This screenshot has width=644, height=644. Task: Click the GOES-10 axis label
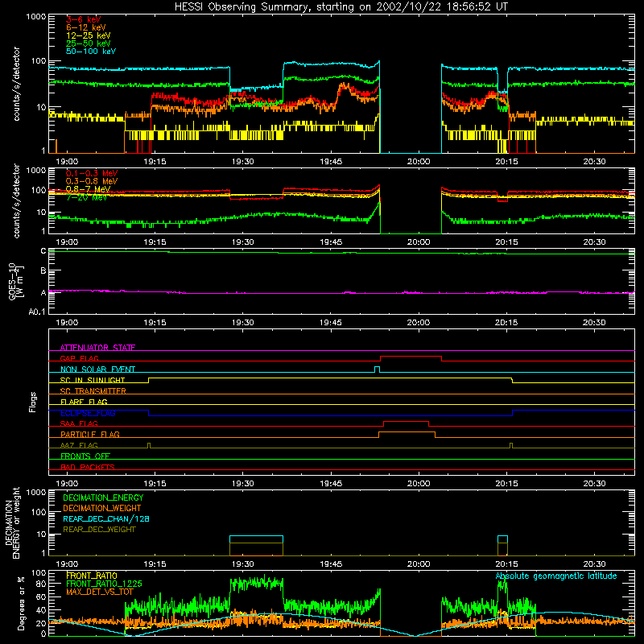[15, 281]
